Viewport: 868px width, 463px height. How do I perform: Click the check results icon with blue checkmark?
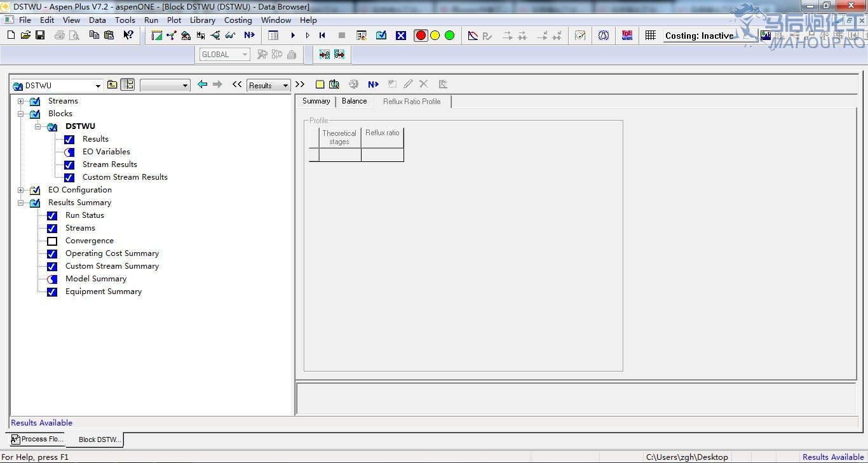381,36
